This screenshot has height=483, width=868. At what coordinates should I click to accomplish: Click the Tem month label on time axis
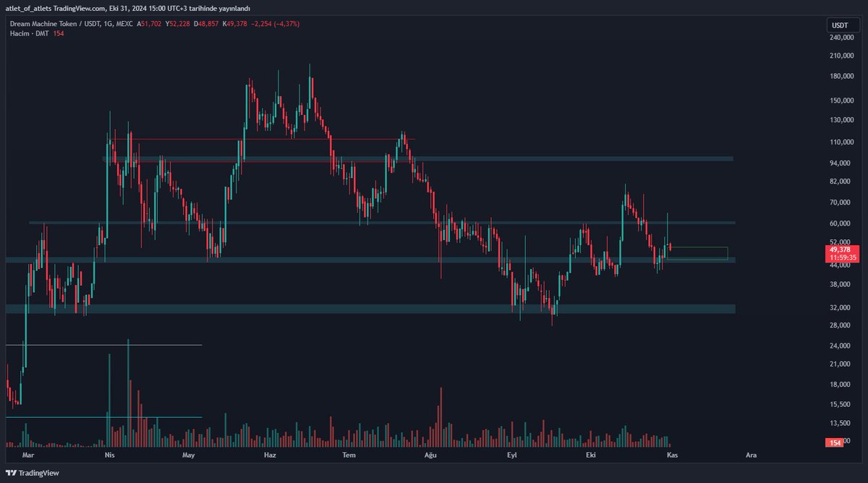[x=349, y=456]
